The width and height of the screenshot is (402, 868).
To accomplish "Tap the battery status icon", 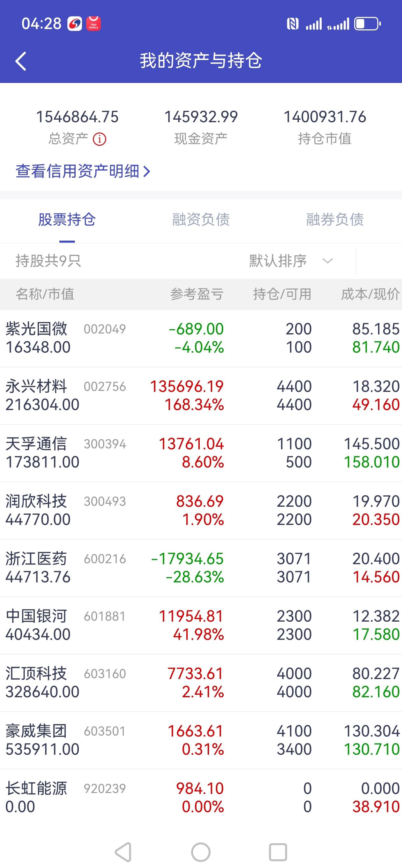I will [x=368, y=24].
